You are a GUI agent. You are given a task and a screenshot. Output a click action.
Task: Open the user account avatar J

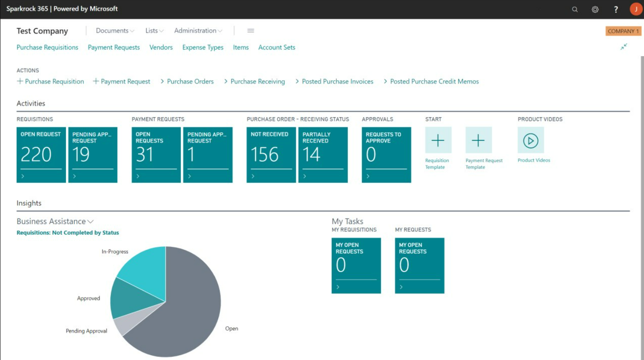pos(636,9)
